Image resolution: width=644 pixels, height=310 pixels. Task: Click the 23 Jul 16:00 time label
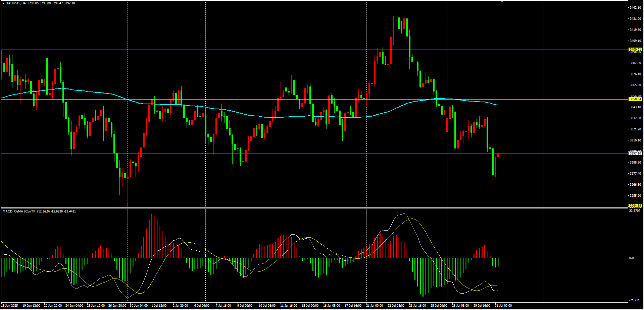click(x=417, y=306)
